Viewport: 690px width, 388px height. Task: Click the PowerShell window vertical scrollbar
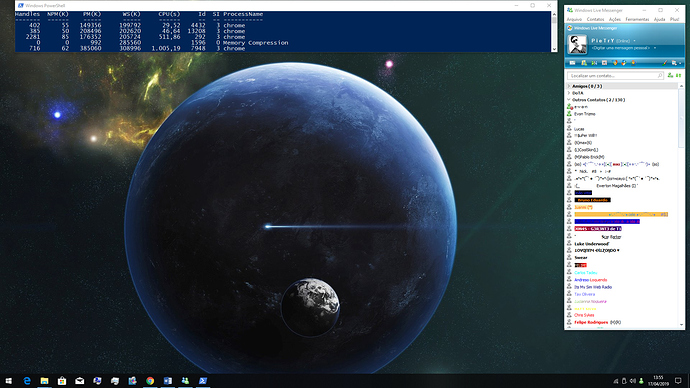[554, 32]
